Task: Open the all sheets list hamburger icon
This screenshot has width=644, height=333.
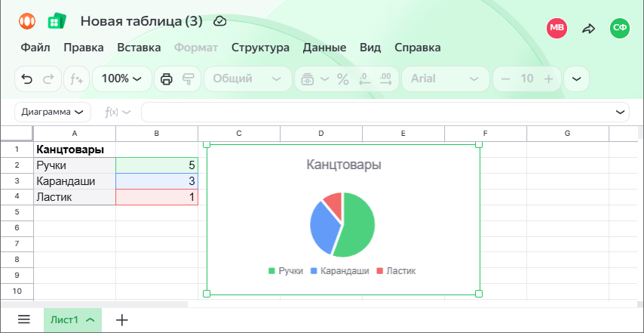Action: [24, 319]
